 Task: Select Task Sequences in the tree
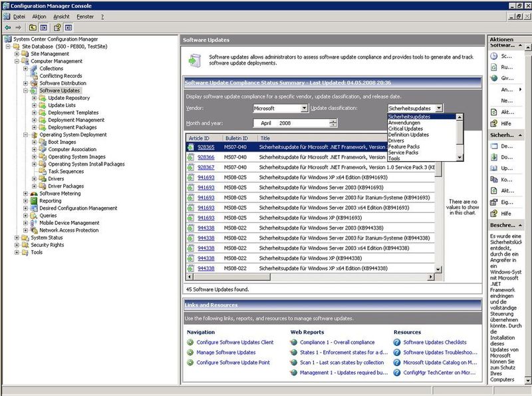click(66, 172)
